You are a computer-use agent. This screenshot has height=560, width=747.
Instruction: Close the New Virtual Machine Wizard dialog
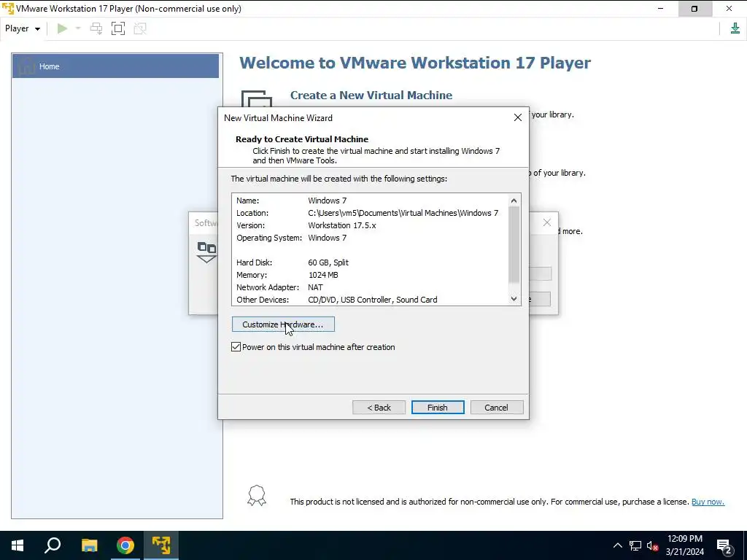(518, 117)
